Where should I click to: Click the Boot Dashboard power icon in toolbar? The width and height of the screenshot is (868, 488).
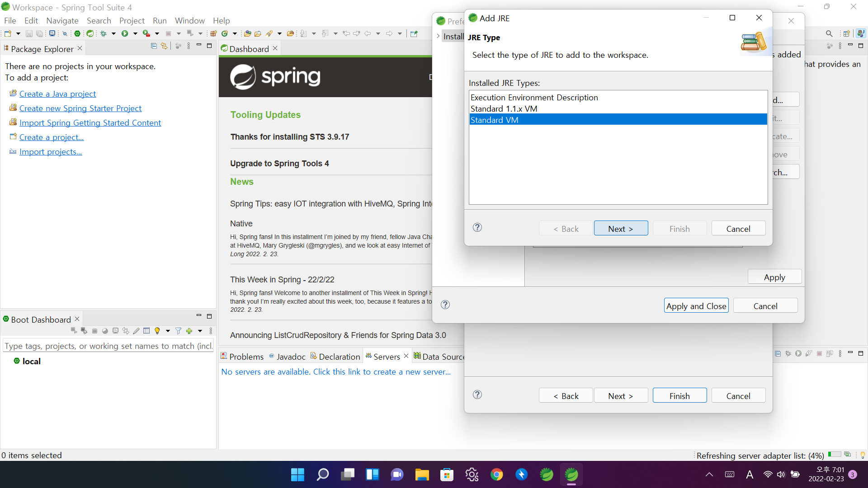click(77, 33)
